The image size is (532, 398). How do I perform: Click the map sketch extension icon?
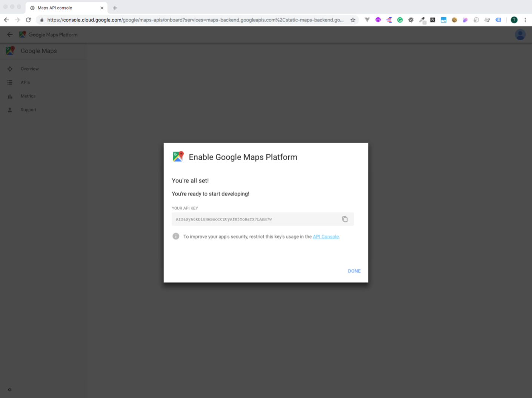point(487,20)
